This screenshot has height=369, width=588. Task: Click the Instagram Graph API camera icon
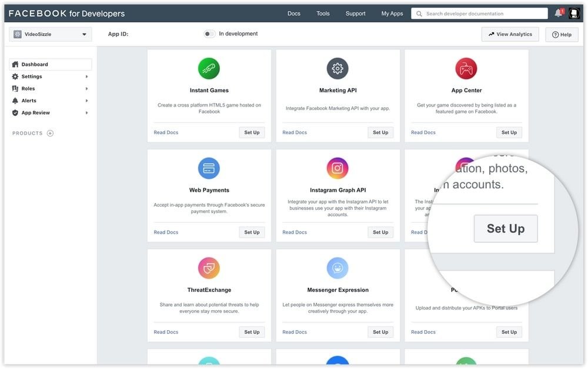coord(338,168)
